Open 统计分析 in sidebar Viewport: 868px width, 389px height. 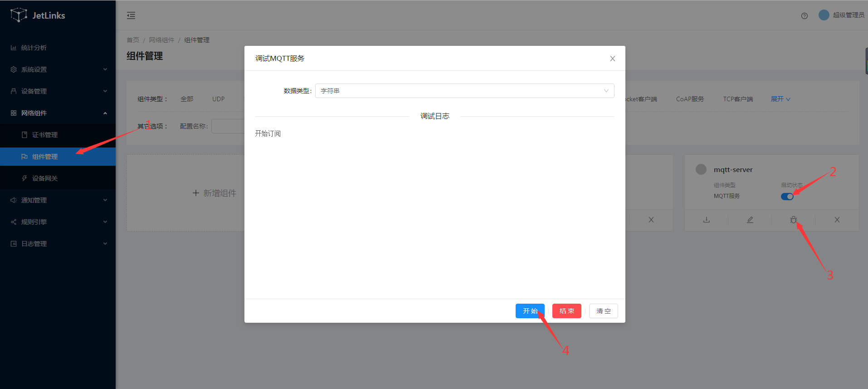(58, 48)
